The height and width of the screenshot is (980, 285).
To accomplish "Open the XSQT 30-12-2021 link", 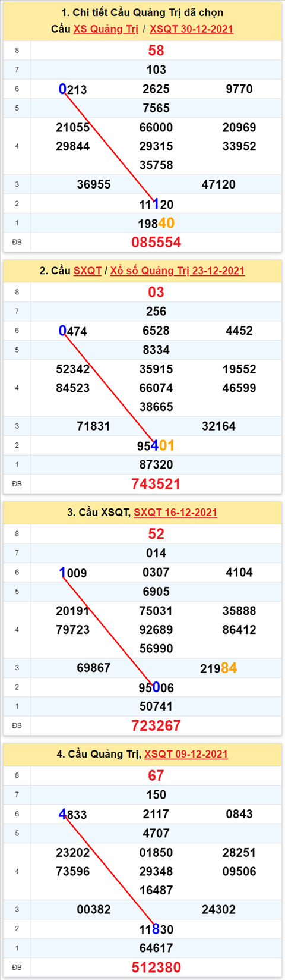I will (191, 29).
